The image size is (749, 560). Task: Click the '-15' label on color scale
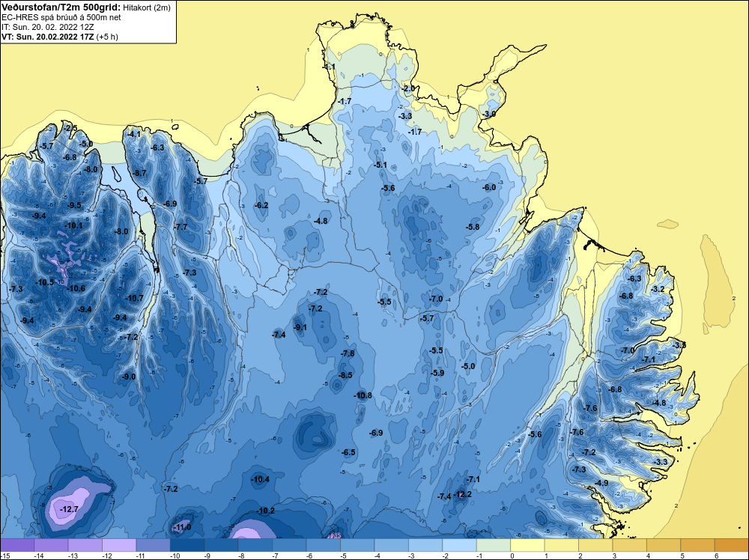[x=5, y=556]
